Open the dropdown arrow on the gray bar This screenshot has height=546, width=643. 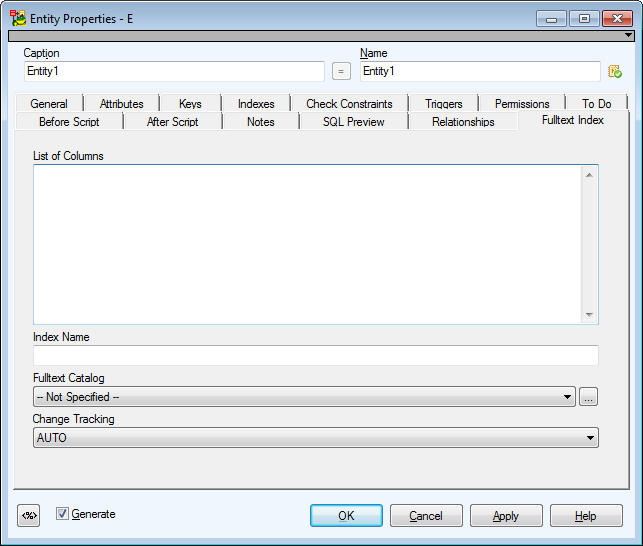click(x=628, y=35)
